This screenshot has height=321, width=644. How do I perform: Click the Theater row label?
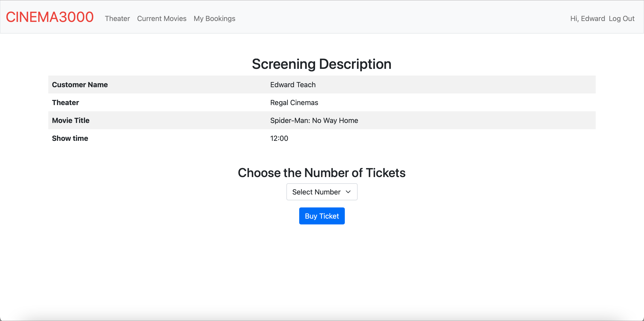click(x=66, y=103)
